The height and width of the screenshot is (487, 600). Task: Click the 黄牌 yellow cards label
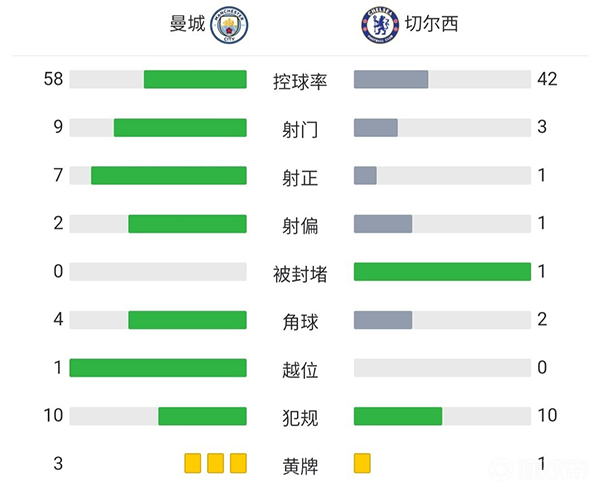click(x=300, y=465)
